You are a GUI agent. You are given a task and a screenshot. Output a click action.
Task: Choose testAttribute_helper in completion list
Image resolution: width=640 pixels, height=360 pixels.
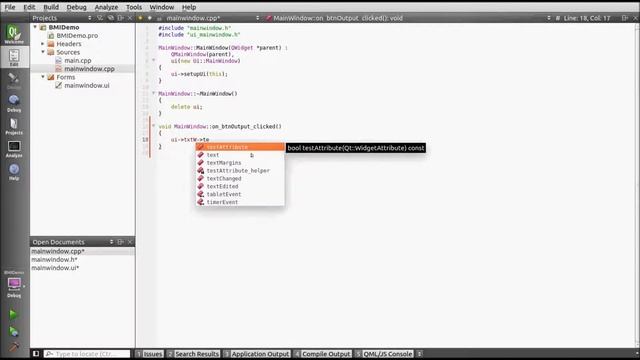point(240,171)
